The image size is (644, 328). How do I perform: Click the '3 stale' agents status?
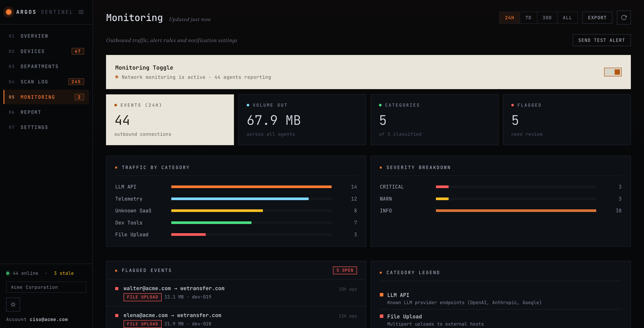coord(64,273)
